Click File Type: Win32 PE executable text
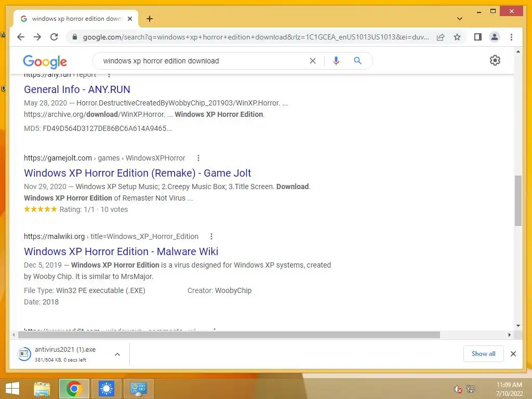The width and height of the screenshot is (532, 399). [x=85, y=290]
